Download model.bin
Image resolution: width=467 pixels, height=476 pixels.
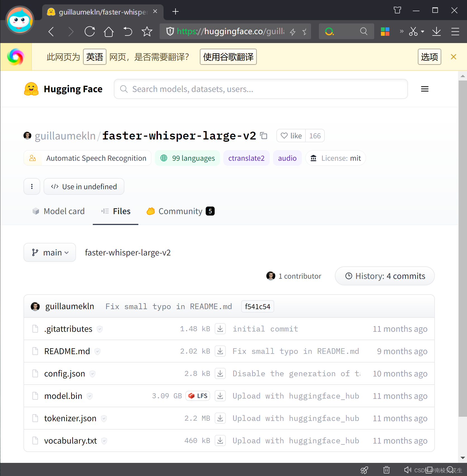coord(220,396)
